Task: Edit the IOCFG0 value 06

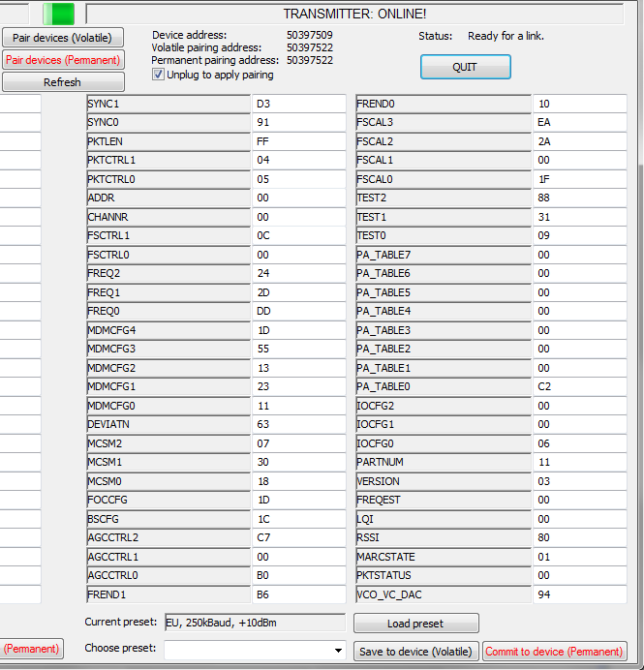Action: tap(580, 443)
